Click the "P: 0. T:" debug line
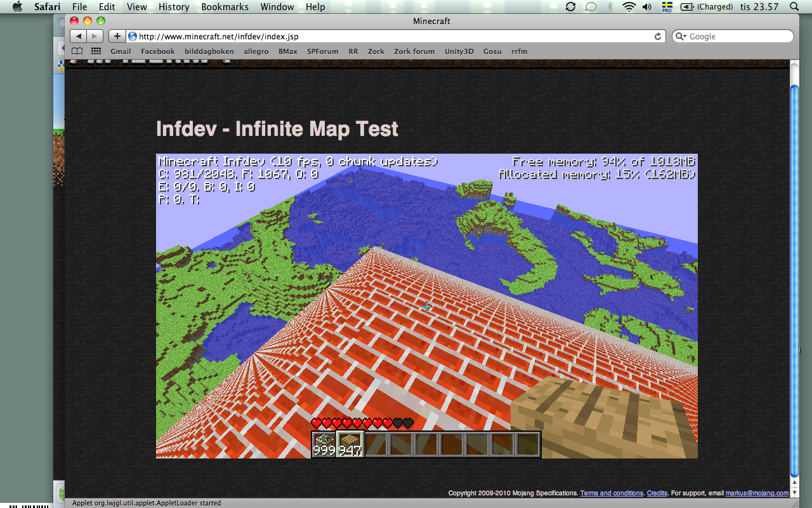Image resolution: width=812 pixels, height=508 pixels. point(179,199)
